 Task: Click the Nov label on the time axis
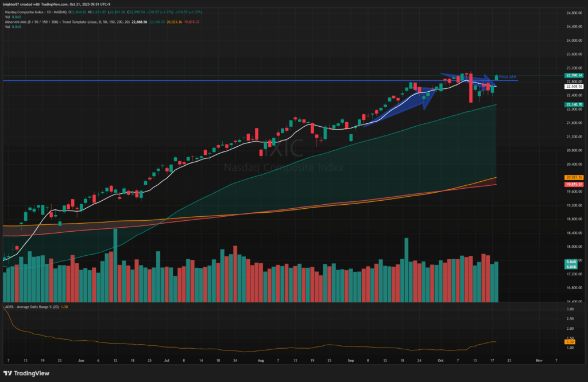538,361
